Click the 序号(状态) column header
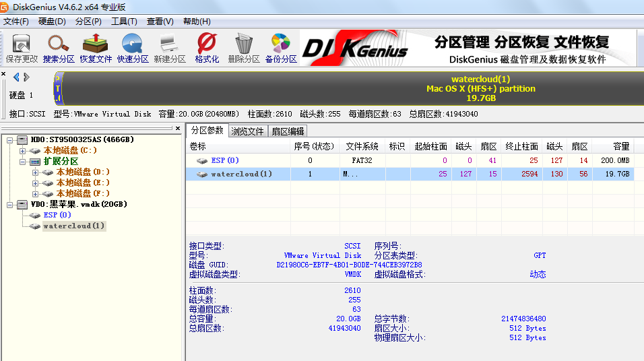The width and height of the screenshot is (644, 361). click(315, 146)
